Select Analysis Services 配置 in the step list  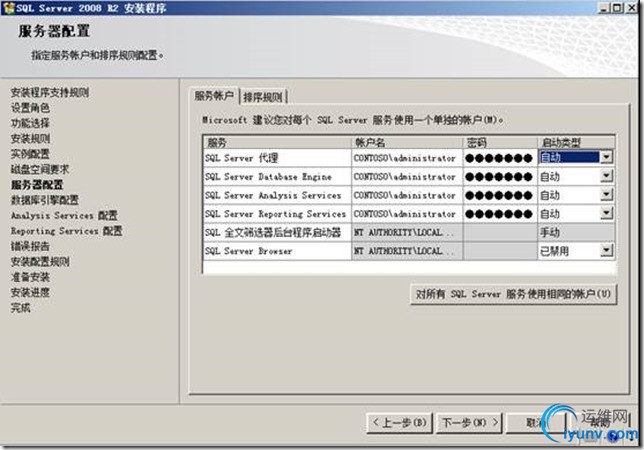click(x=64, y=215)
